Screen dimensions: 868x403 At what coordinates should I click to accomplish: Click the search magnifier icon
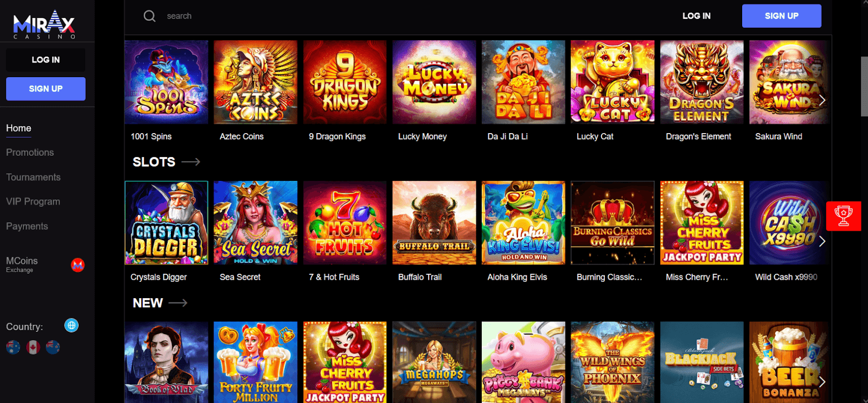[x=149, y=16]
